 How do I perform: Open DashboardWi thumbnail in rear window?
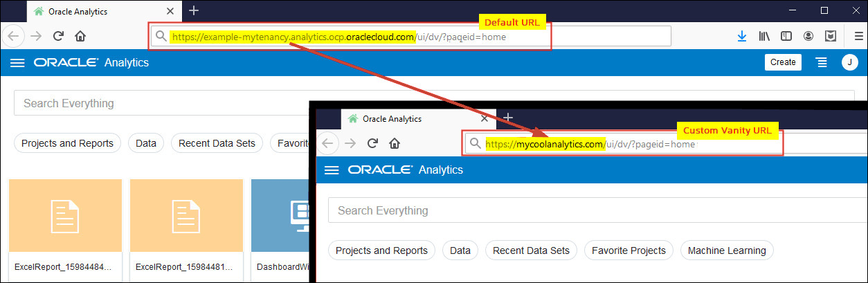tap(280, 215)
